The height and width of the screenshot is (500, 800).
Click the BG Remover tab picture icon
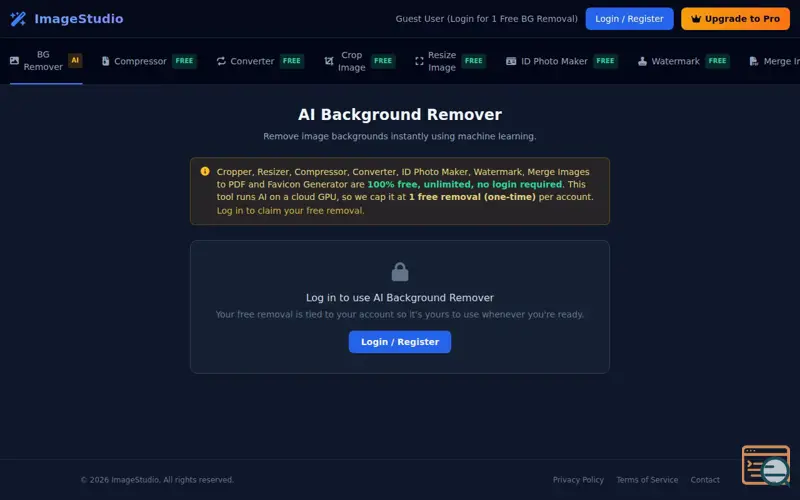14,61
